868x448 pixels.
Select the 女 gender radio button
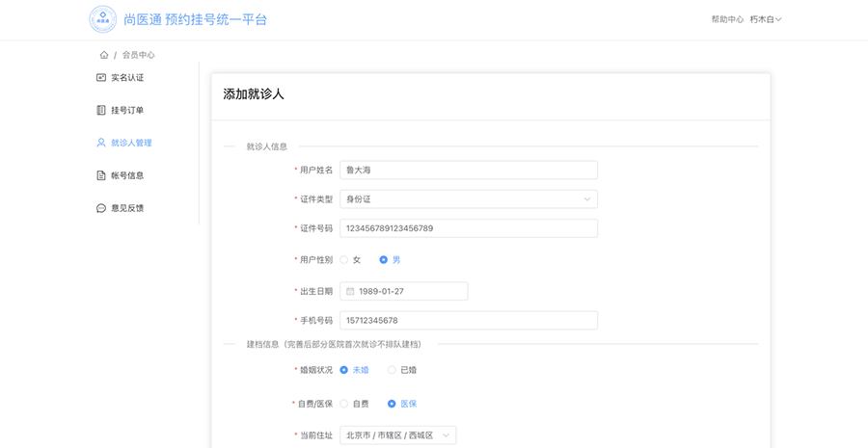[x=343, y=259]
